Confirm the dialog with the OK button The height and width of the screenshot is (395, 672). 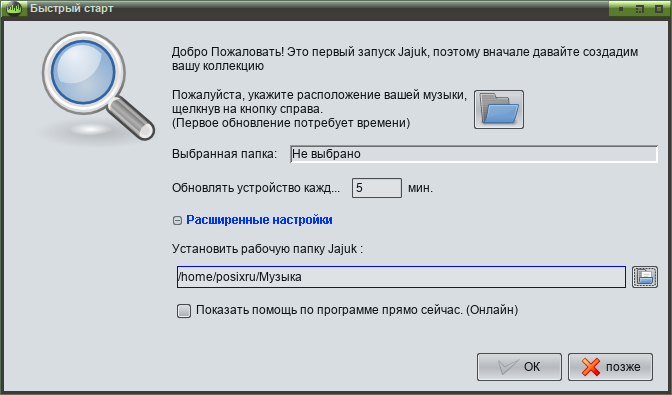pyautogui.click(x=519, y=367)
